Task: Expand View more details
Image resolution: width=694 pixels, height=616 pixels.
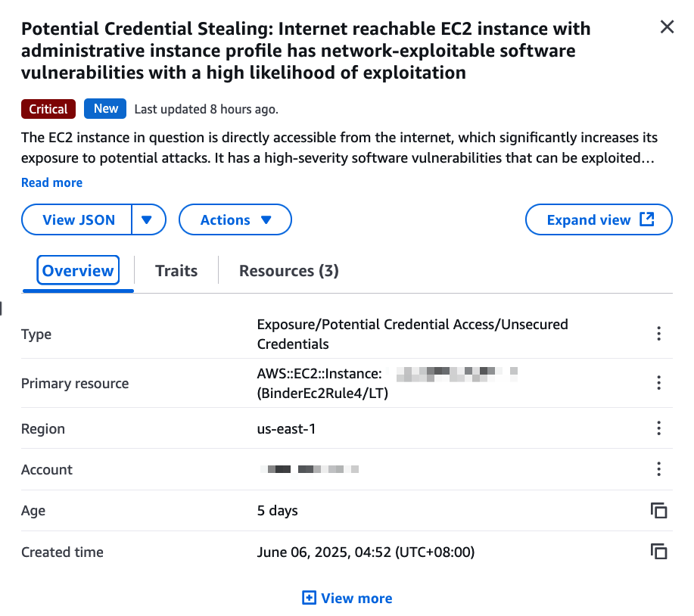Action: point(347,598)
